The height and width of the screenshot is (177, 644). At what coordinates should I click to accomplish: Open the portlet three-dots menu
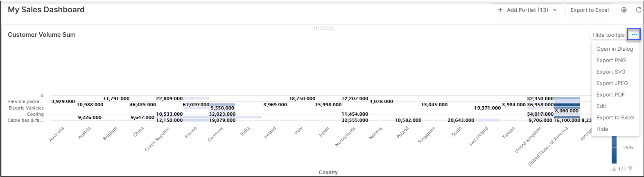(634, 35)
